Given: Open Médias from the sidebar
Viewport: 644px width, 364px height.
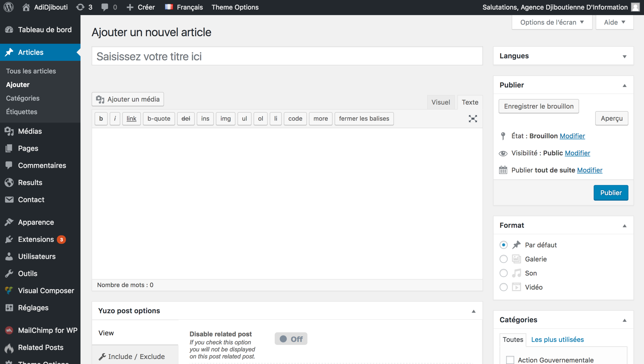Looking at the screenshot, I should pos(30,131).
